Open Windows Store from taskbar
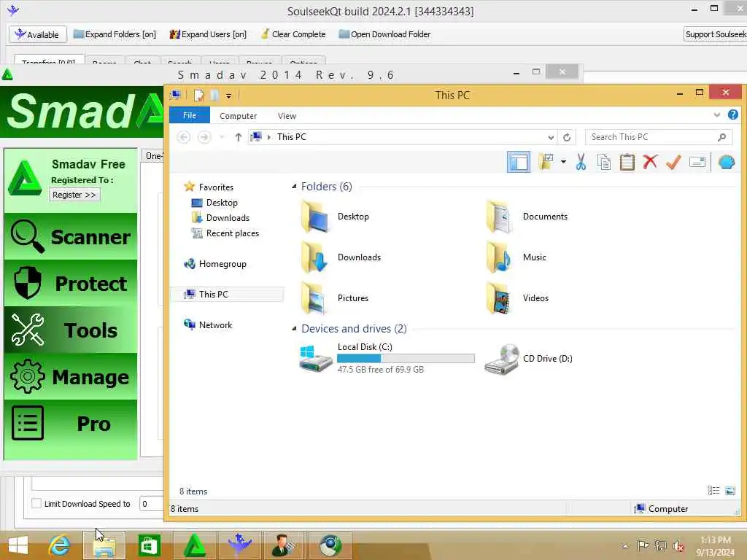This screenshot has height=560, width=747. tap(149, 545)
